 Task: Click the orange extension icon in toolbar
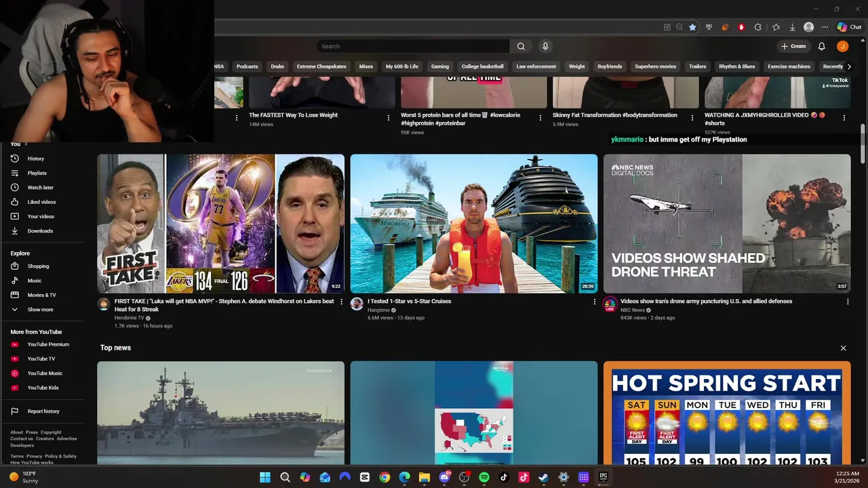coord(725,27)
